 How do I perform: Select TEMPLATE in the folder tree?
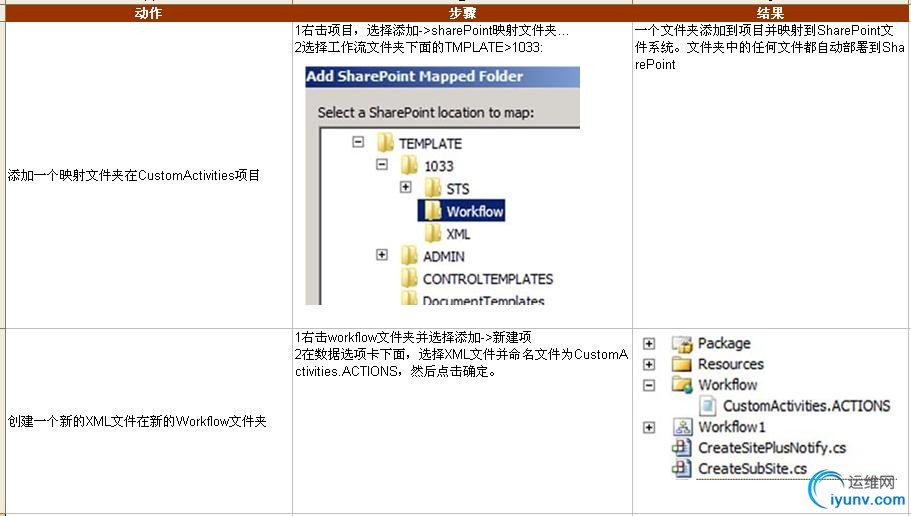430,143
